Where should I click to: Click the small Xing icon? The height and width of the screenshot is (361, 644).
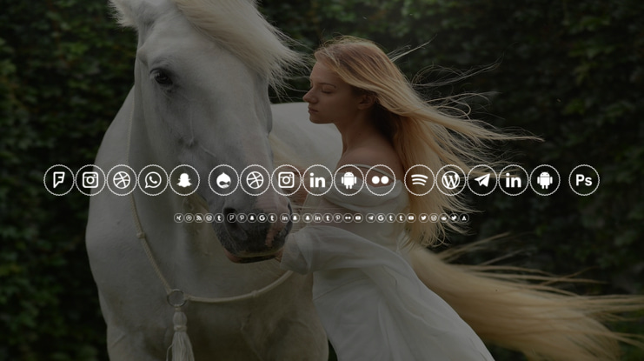(179, 218)
